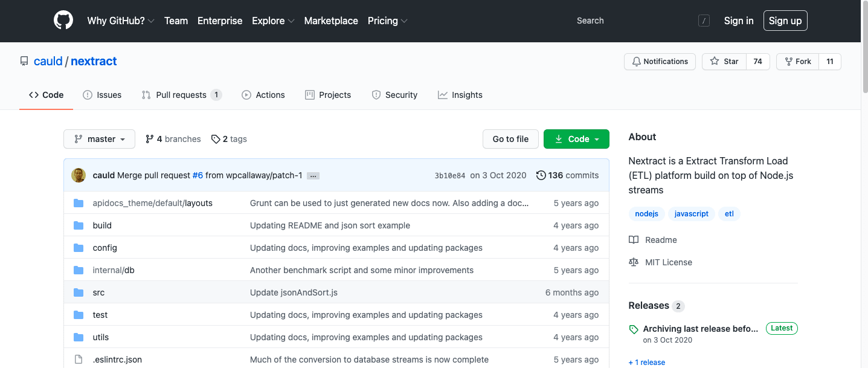Select the Code tab

(47, 95)
